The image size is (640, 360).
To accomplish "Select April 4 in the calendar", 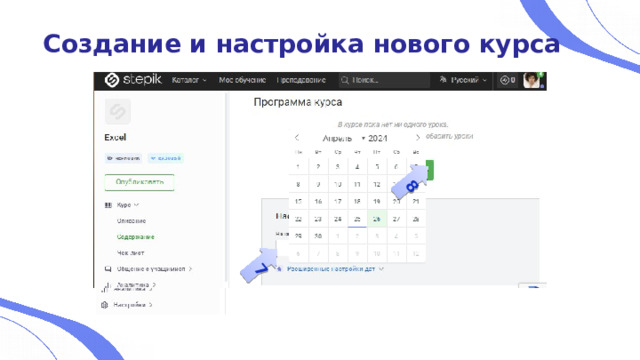I will click(x=357, y=167).
